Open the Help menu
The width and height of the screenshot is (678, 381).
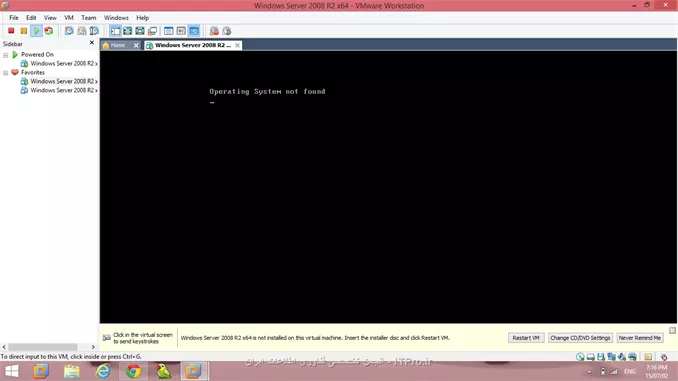[x=143, y=18]
